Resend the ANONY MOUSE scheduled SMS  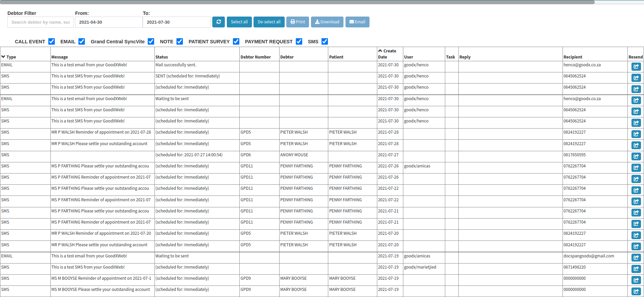636,157
